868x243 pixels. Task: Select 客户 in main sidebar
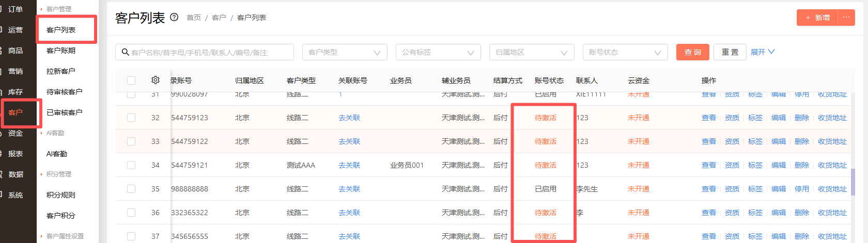coord(16,112)
